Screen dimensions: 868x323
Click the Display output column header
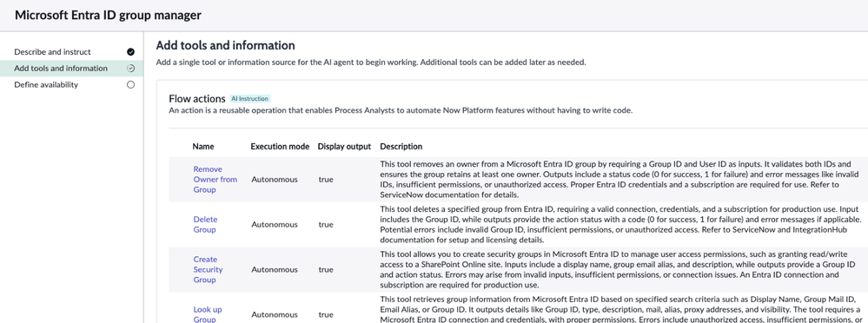point(344,147)
